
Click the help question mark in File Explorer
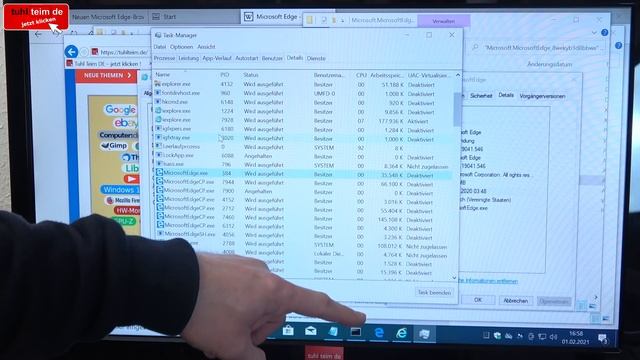click(604, 32)
